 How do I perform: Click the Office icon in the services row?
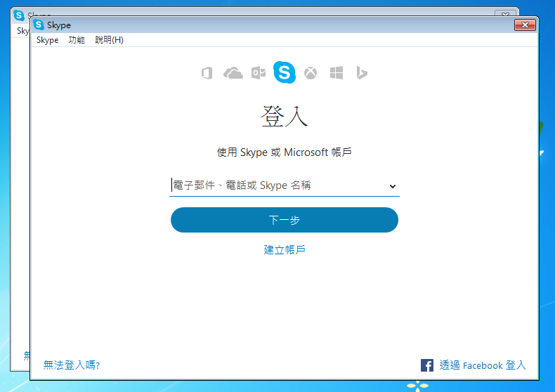point(207,73)
